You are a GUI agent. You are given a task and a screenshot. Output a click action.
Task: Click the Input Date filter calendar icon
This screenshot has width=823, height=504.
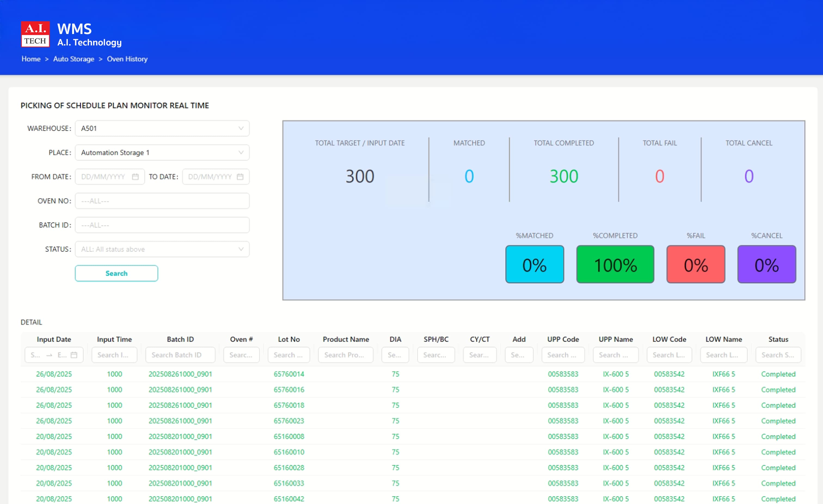(x=74, y=355)
